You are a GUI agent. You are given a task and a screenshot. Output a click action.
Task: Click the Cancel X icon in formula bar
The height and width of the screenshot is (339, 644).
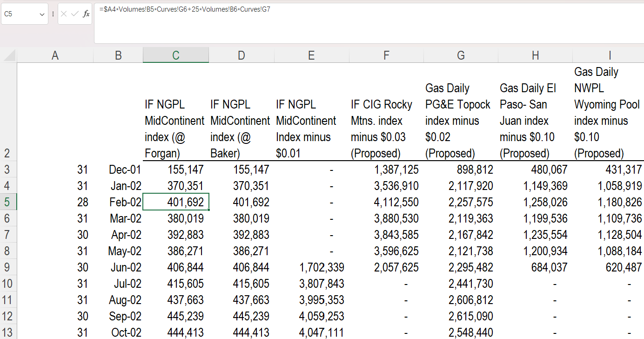[x=64, y=14]
